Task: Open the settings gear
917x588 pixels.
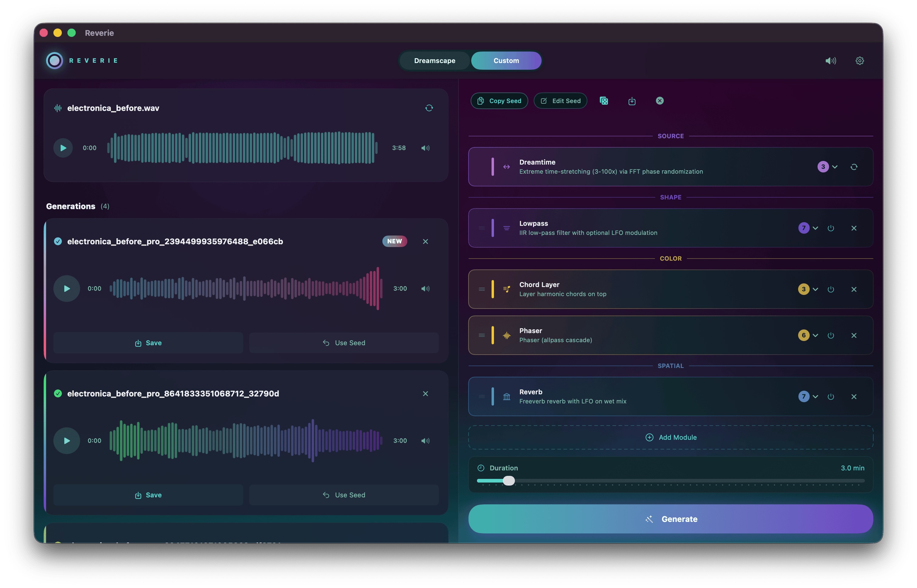Action: (860, 61)
